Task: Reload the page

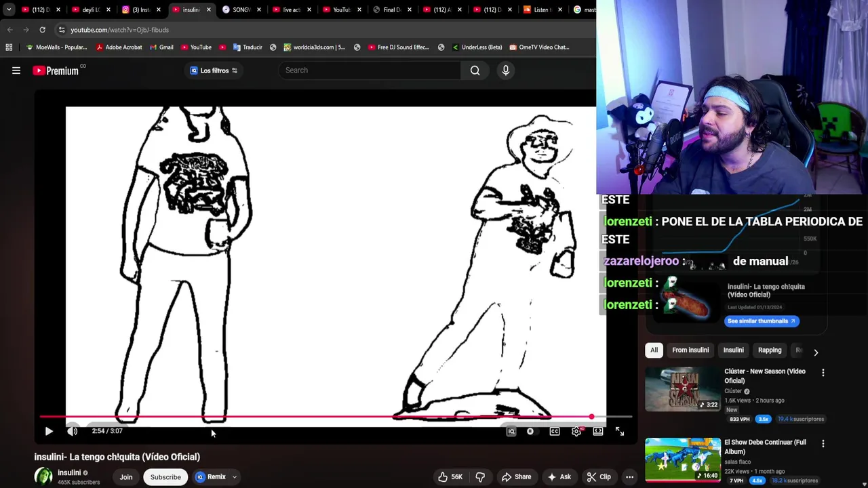Action: pos(42,30)
